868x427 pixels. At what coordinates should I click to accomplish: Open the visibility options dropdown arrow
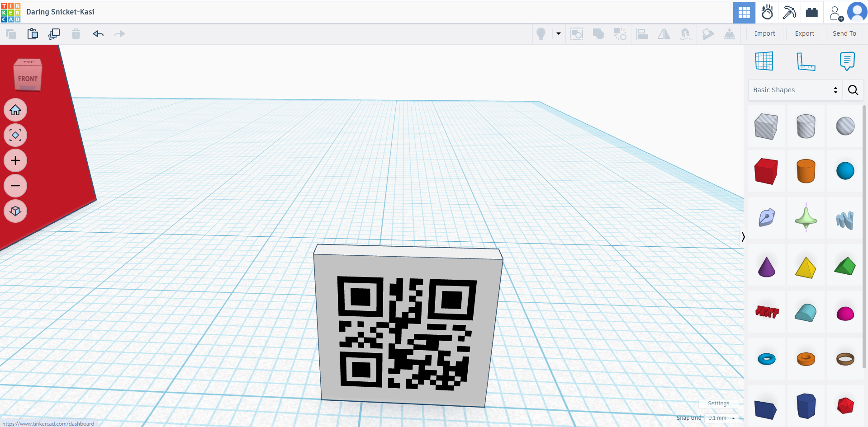[x=559, y=33]
